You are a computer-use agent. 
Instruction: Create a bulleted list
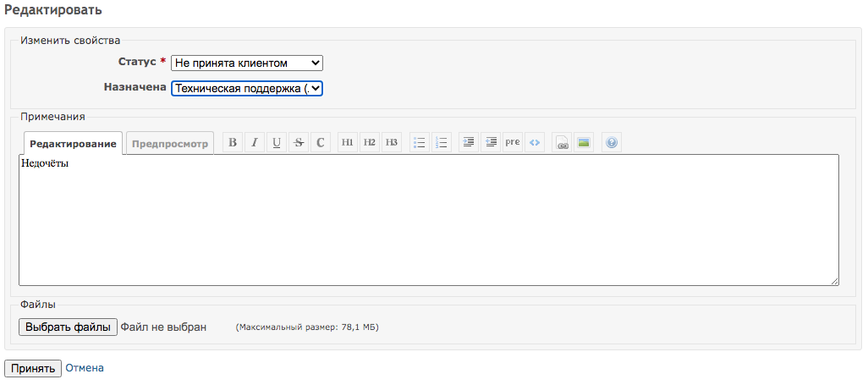(419, 143)
